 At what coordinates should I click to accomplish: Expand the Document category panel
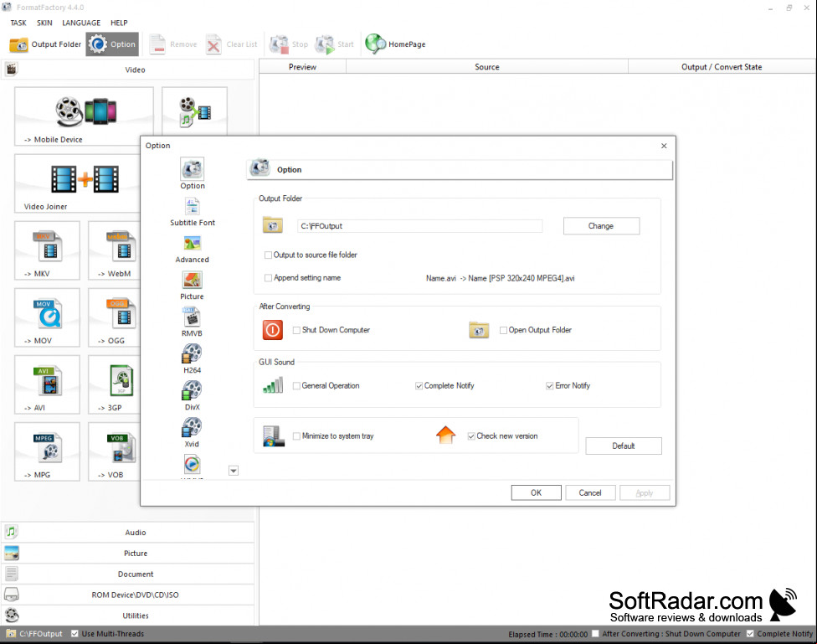[127, 574]
